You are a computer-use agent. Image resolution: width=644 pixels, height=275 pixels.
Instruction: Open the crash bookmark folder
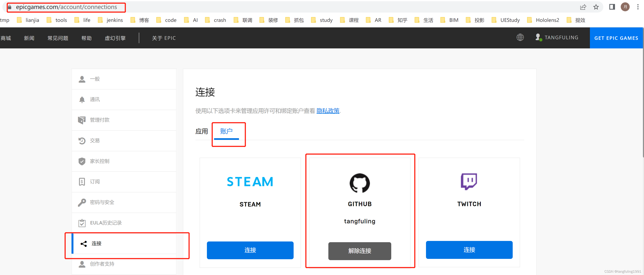tap(215, 20)
